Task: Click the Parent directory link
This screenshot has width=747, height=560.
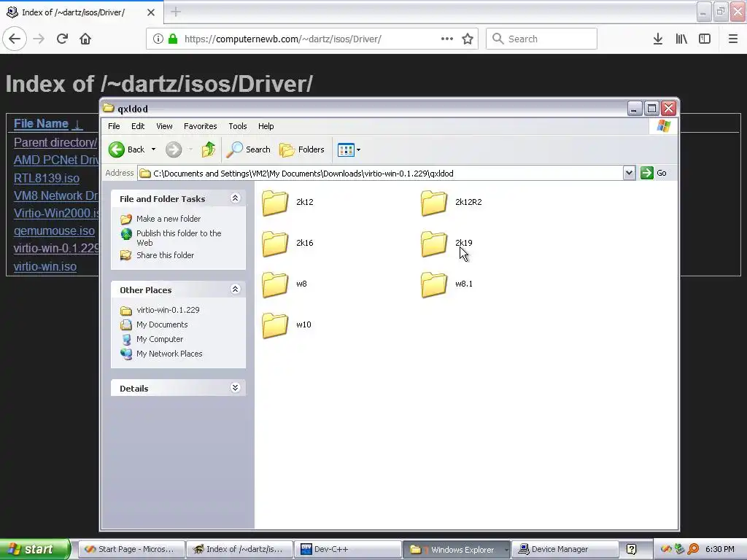Action: [55, 142]
